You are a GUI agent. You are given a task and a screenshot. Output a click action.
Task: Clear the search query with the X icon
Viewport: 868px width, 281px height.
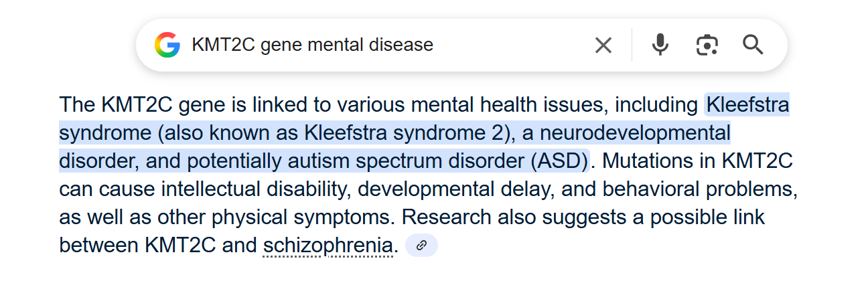(603, 45)
